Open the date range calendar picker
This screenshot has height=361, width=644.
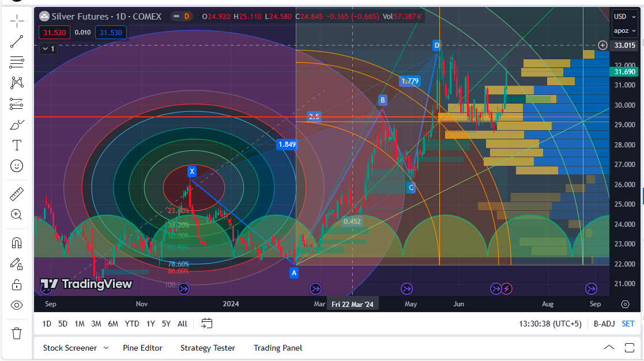206,324
